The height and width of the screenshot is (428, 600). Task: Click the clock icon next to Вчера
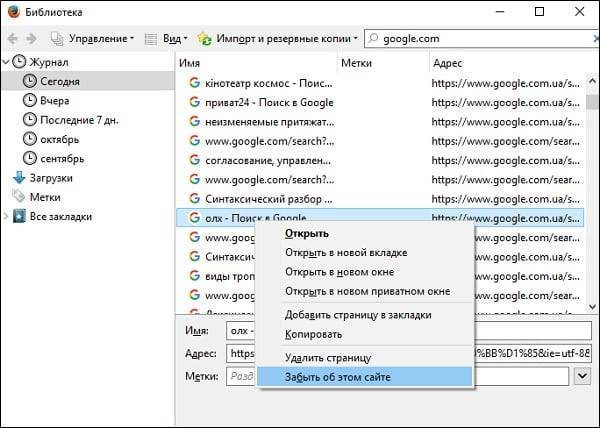tap(29, 101)
